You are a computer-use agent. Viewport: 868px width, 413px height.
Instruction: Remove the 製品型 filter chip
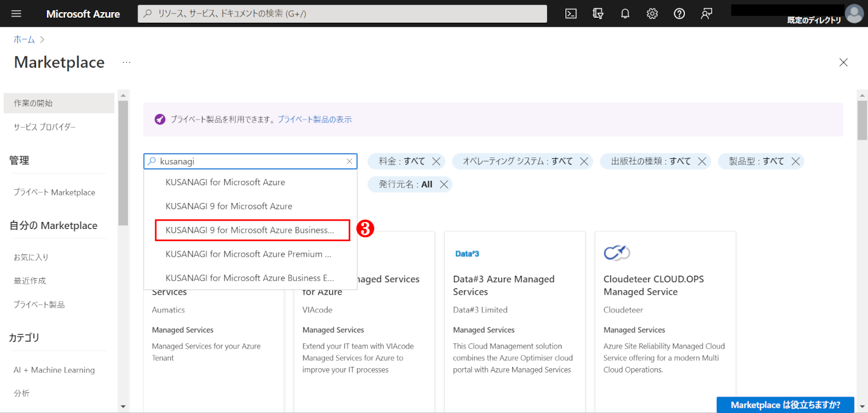point(796,161)
